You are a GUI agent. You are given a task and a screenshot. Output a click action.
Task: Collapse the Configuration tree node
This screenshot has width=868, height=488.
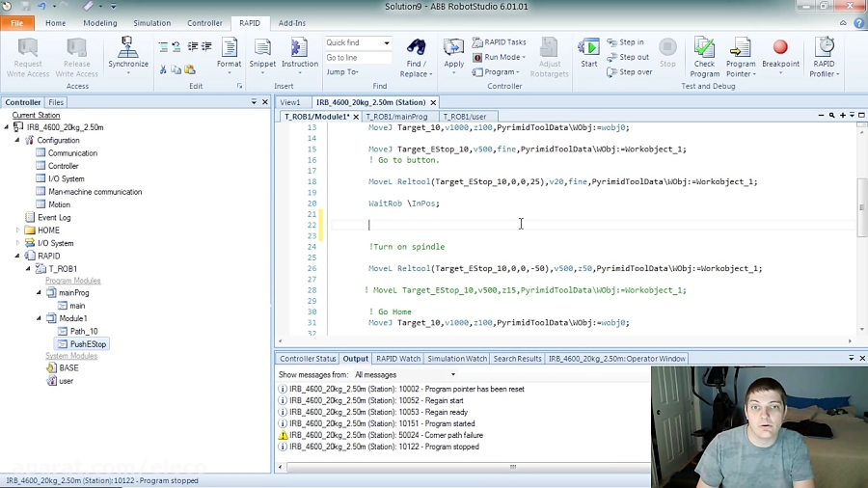click(17, 141)
